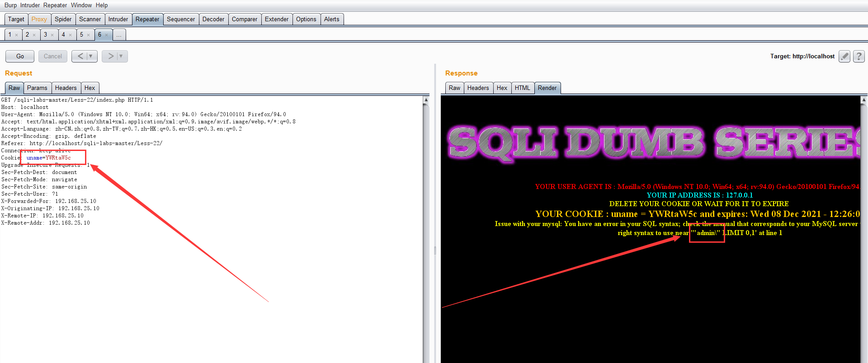
Task: Add a new Repeater tab with ellipsis
Action: point(119,35)
